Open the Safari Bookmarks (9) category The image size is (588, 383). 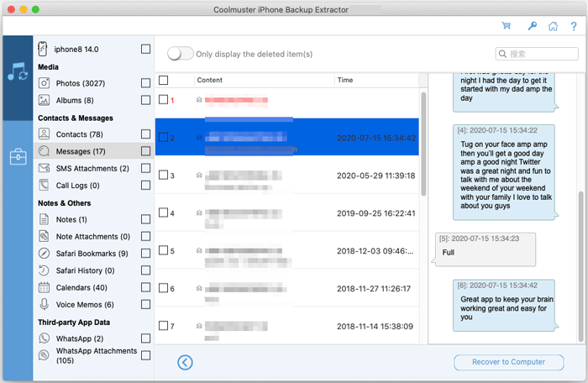(92, 254)
